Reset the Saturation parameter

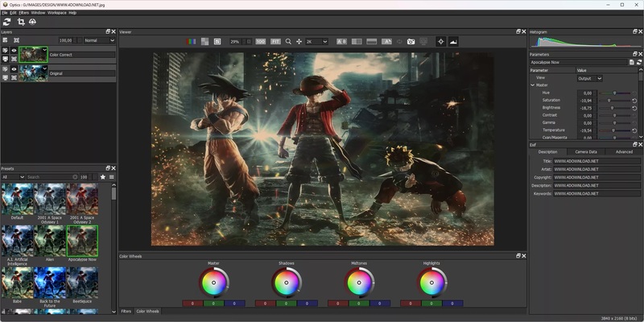tap(634, 100)
